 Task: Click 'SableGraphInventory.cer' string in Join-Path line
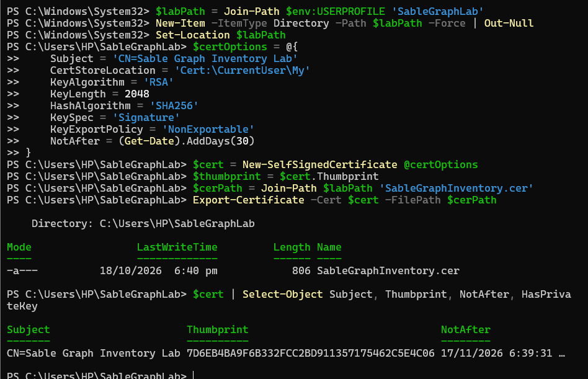pos(456,188)
